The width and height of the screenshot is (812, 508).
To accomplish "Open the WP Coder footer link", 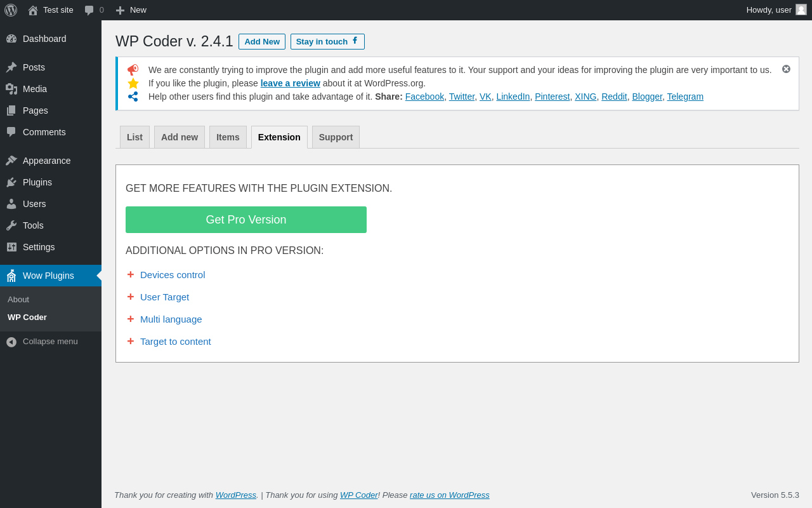I will coord(359,495).
